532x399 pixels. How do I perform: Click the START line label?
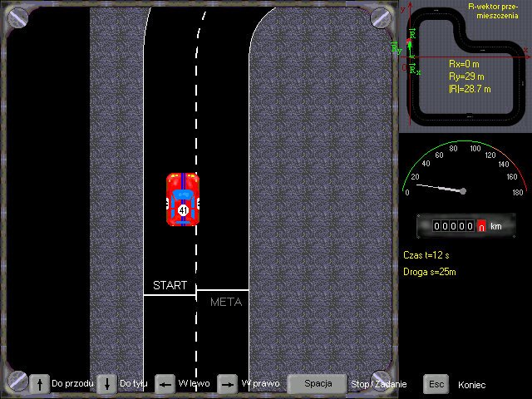tap(170, 285)
